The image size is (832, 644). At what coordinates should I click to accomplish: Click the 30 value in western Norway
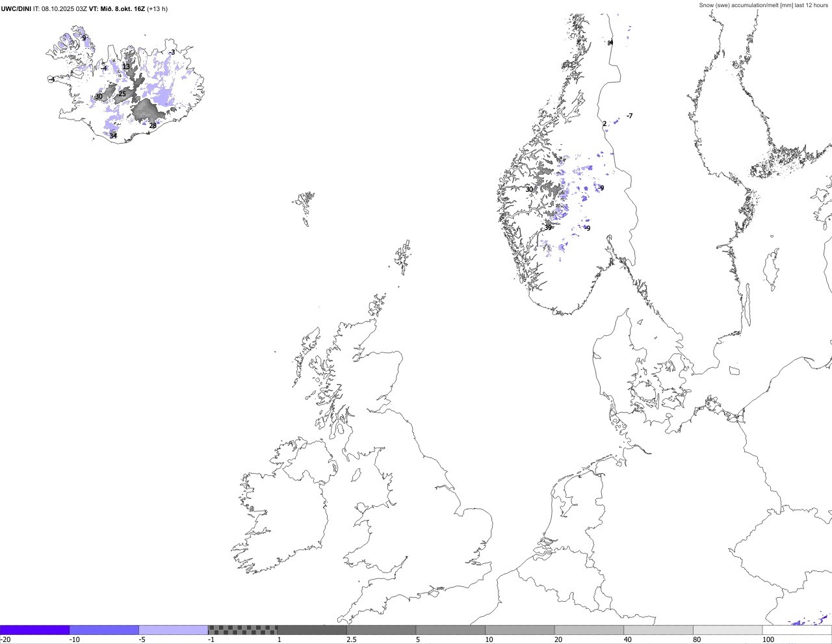(x=529, y=190)
